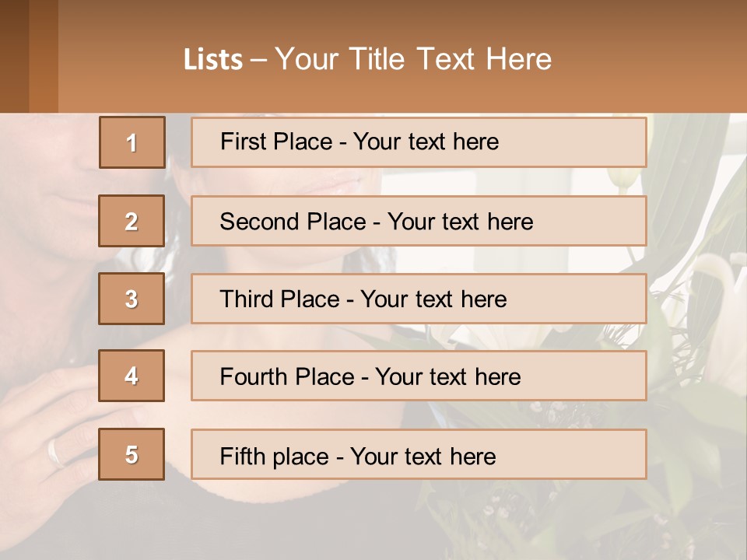Click the Fifth place text box
The height and width of the screenshot is (560, 747).
pyautogui.click(x=419, y=454)
